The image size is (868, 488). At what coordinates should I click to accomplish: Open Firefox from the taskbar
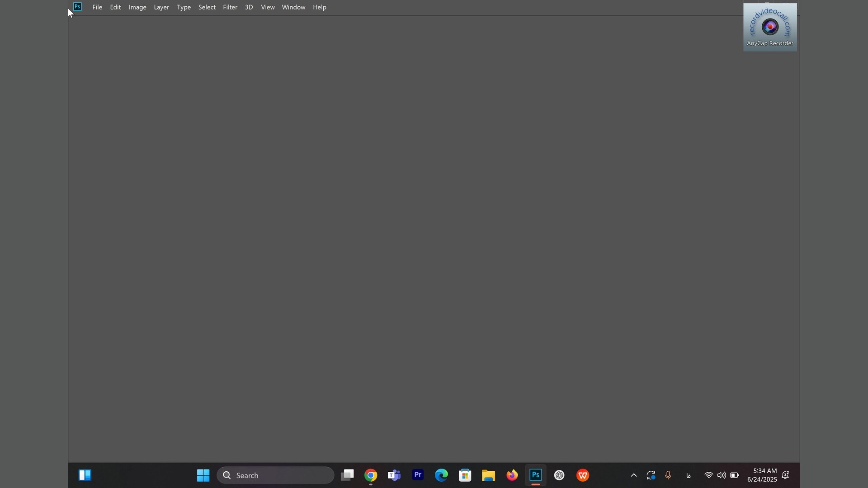pos(512,475)
